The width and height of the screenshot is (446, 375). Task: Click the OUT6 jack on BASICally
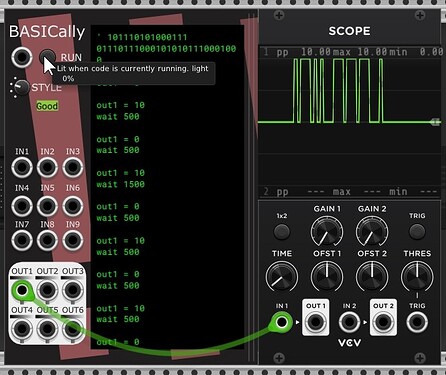(73, 329)
